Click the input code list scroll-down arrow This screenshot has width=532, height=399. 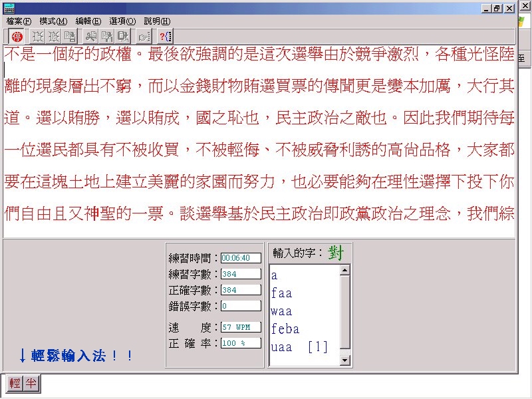click(344, 360)
